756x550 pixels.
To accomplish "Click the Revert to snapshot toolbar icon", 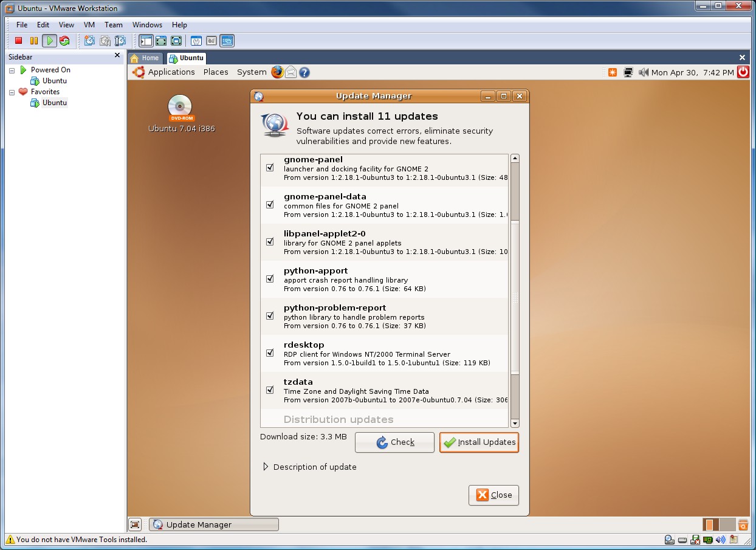I will pyautogui.click(x=105, y=41).
